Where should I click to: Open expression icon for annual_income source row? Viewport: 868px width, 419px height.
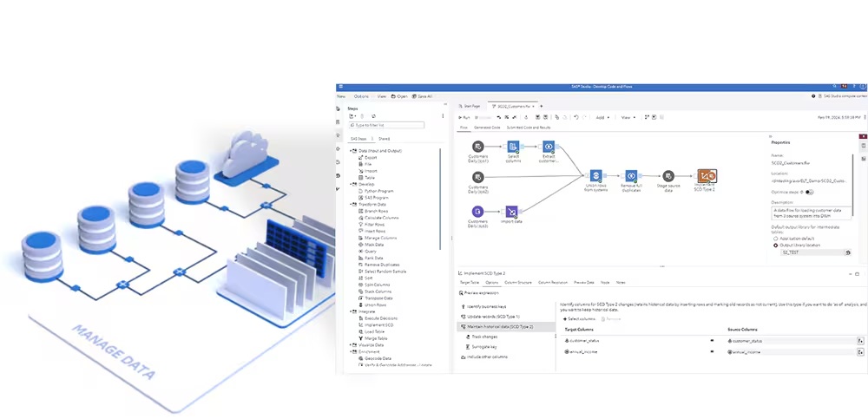(860, 352)
